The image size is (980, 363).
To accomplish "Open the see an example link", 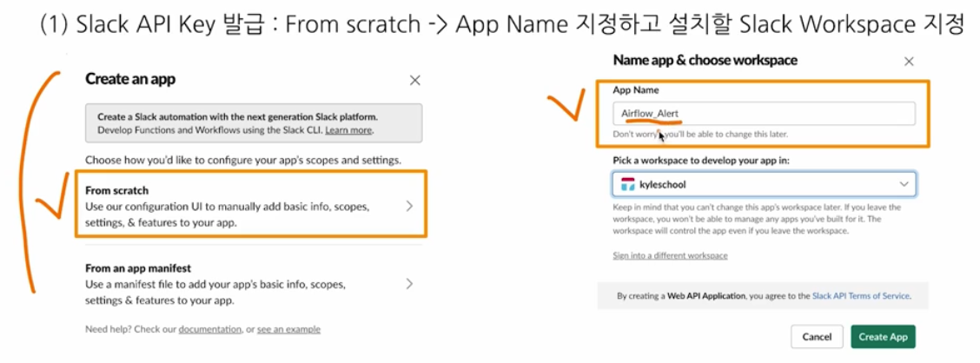I will click(x=288, y=328).
